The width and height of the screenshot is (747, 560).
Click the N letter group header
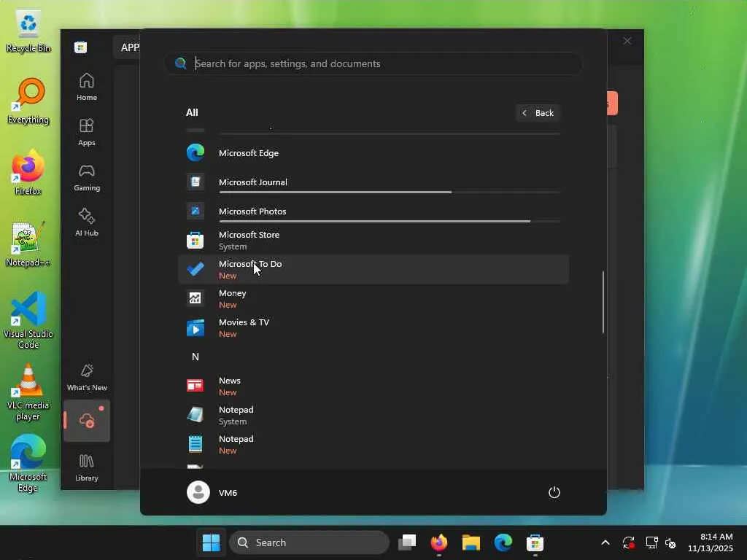[196, 357]
